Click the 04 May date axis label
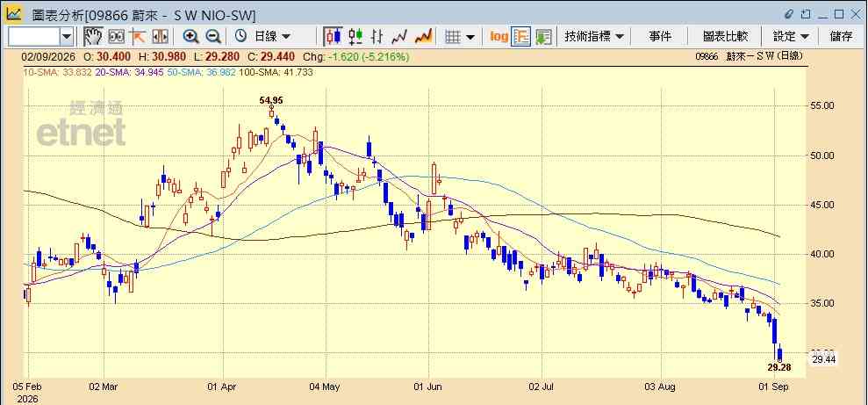The width and height of the screenshot is (868, 405). click(x=326, y=387)
